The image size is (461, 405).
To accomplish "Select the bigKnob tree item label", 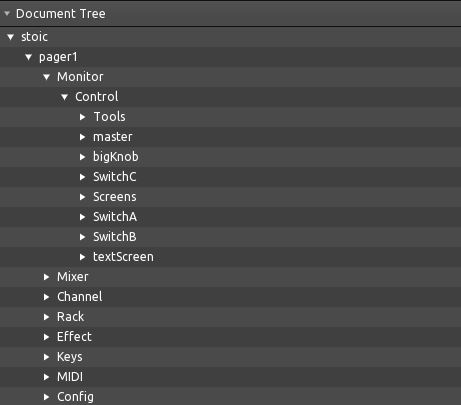I will click(x=116, y=157).
